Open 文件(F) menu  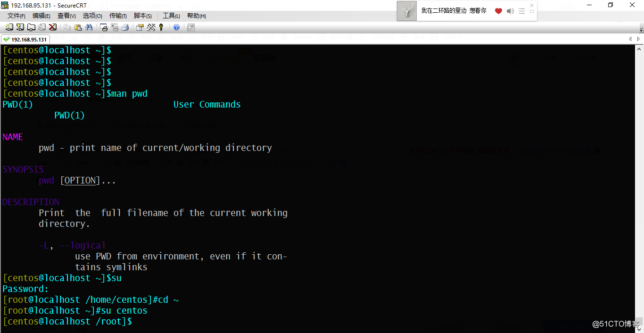click(17, 16)
